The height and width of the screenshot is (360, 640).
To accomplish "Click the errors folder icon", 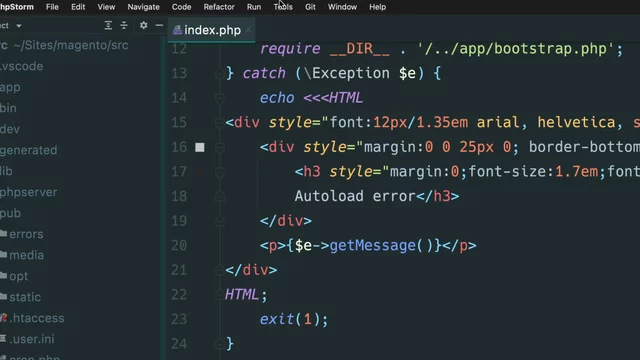I will tap(4, 233).
